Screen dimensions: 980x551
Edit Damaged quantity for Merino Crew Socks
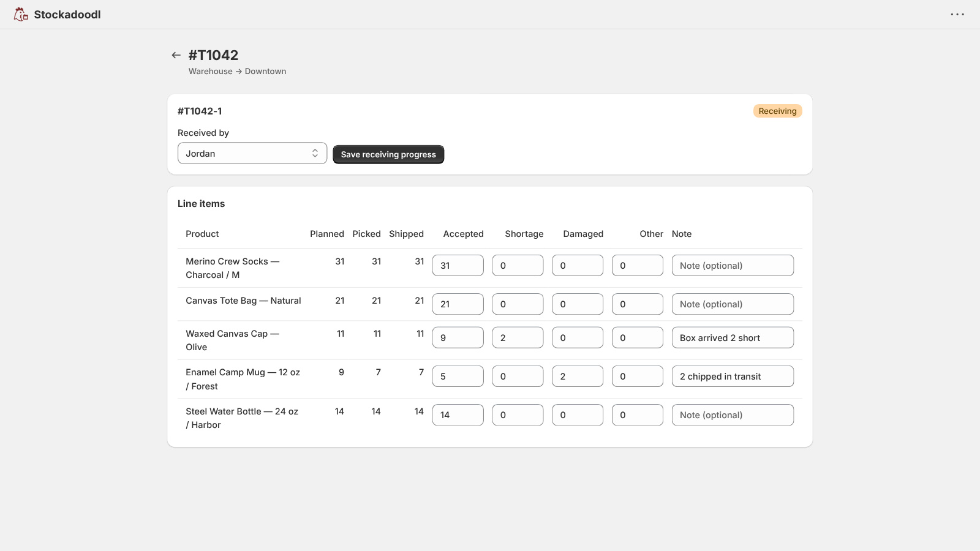tap(578, 266)
